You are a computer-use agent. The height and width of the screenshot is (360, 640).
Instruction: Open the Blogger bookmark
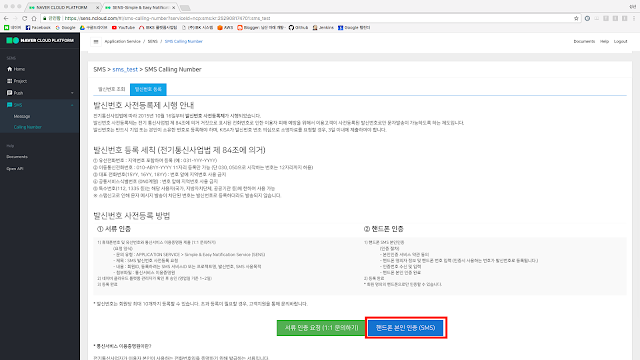point(261,28)
